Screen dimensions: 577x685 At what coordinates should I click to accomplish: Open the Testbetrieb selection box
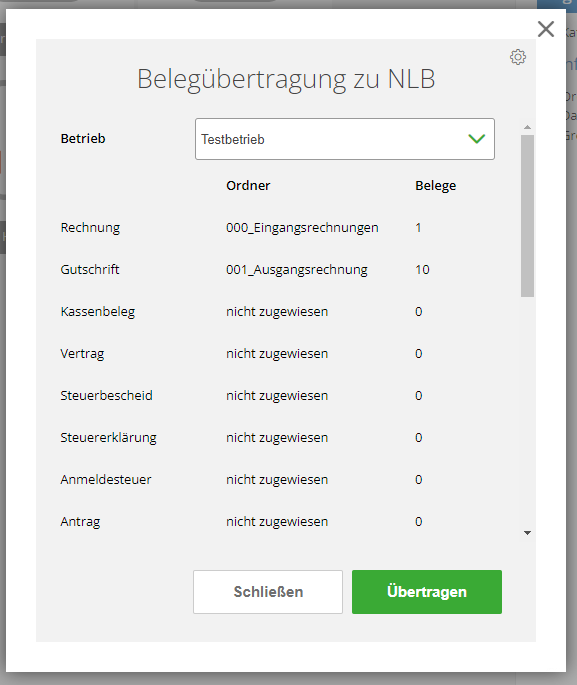[345, 139]
